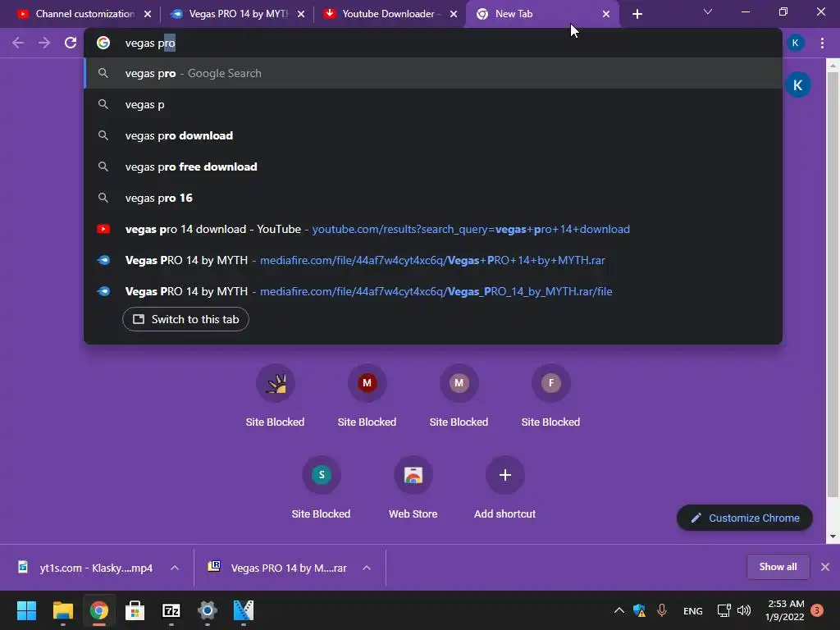This screenshot has height=630, width=840.
Task: Expand options for yt1s.com mp4 download
Action: (175, 568)
